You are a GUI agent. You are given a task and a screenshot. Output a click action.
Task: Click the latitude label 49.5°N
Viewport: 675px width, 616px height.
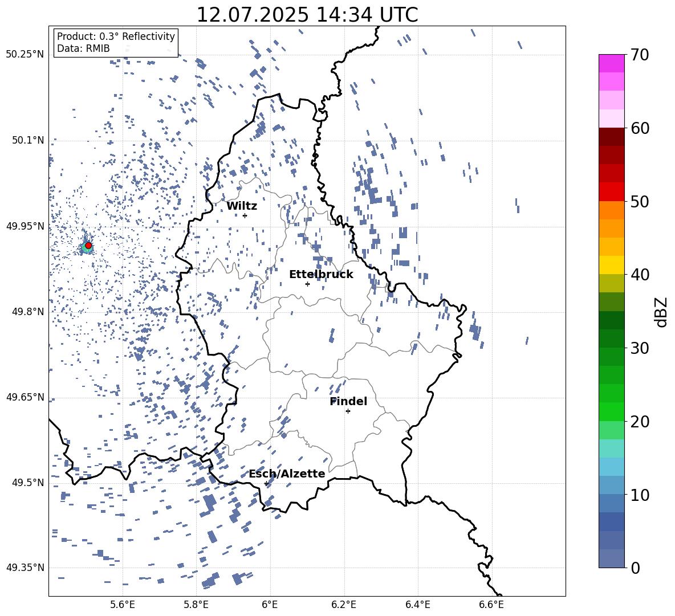pyautogui.click(x=28, y=483)
